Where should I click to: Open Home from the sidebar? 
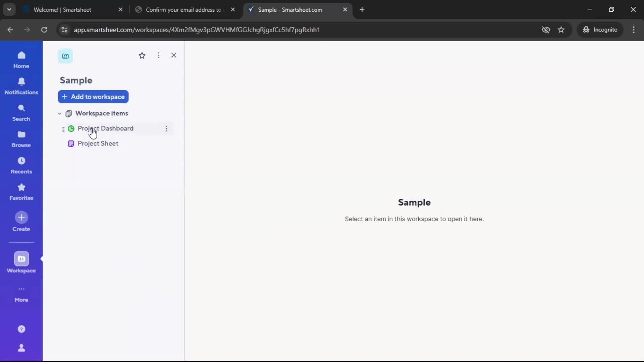[x=21, y=60]
